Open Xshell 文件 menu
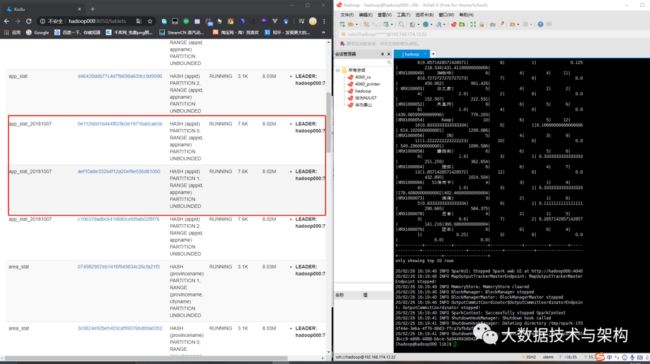Viewport: 650px width, 364px height. 347,15
